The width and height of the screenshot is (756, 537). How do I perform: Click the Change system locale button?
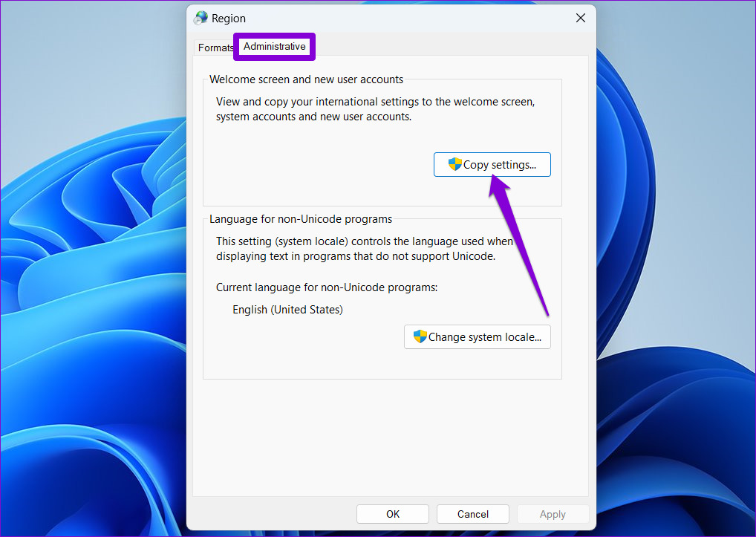[x=477, y=337]
